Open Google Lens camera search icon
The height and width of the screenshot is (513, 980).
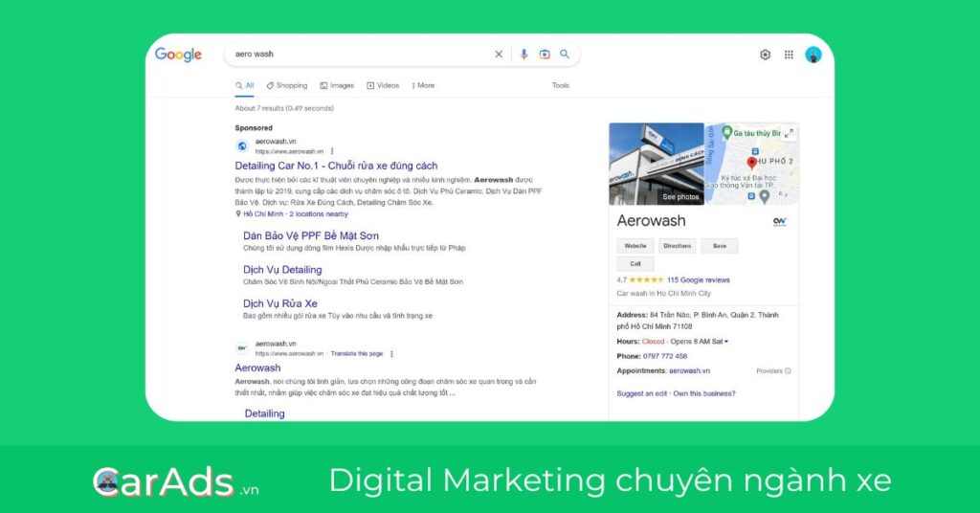(x=545, y=55)
